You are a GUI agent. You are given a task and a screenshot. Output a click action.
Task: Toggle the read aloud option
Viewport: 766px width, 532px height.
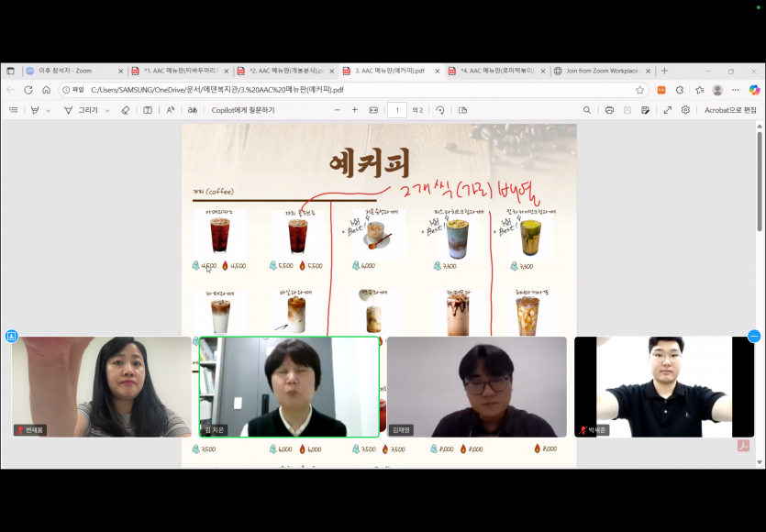pyautogui.click(x=171, y=110)
